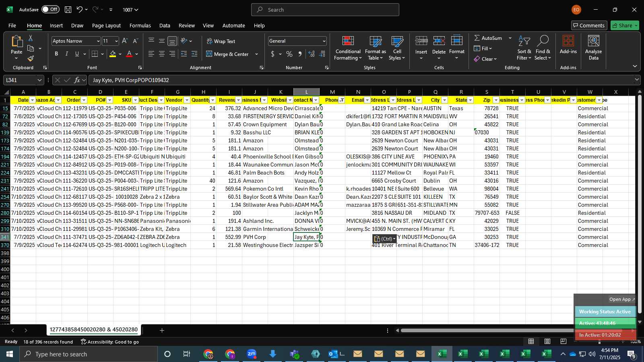Open Conditional Formatting menu

click(348, 48)
